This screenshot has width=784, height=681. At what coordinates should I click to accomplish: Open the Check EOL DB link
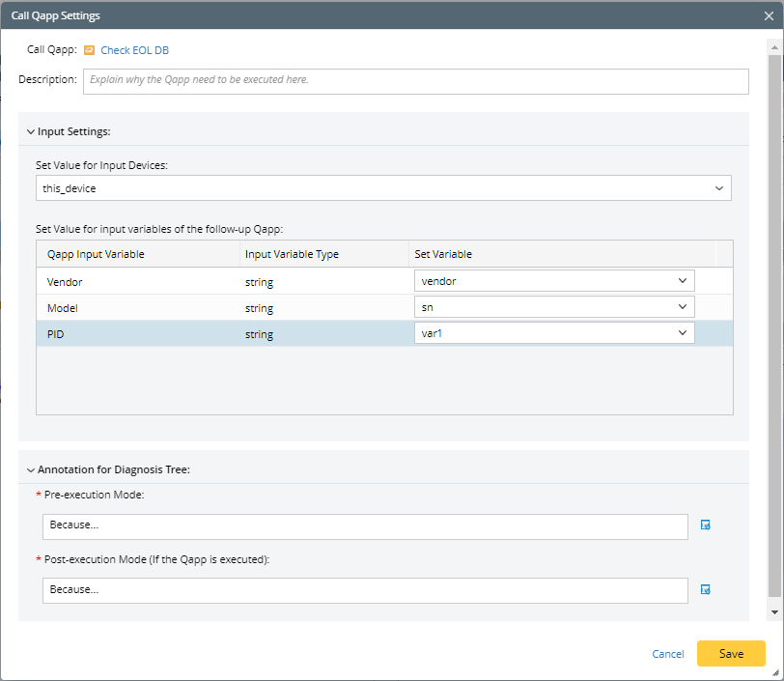(134, 50)
